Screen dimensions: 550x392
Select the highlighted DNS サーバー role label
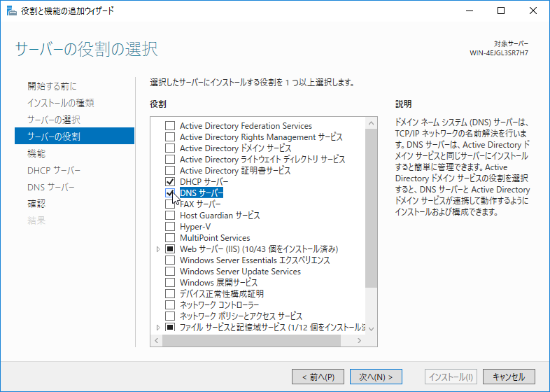tap(202, 193)
